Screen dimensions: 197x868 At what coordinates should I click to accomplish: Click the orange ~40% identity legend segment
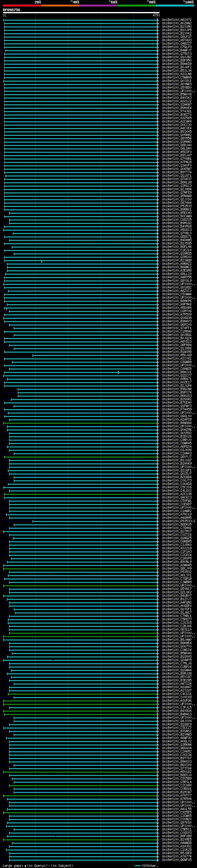coord(60,6)
